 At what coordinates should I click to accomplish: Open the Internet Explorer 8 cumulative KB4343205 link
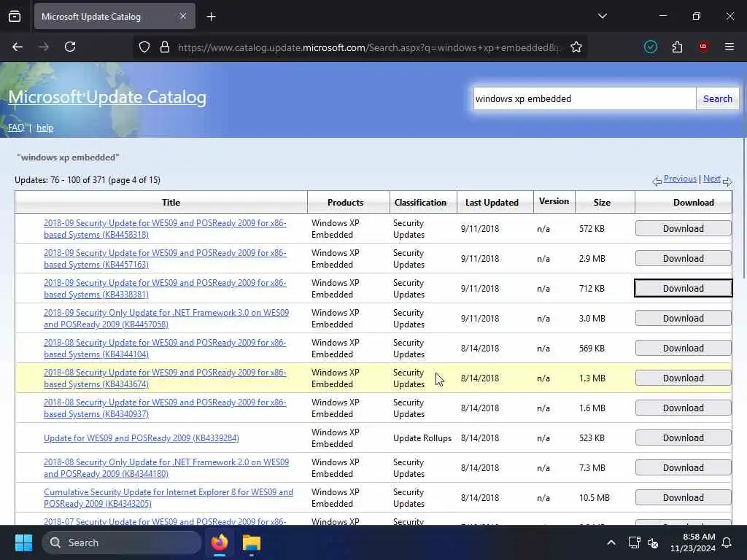click(x=169, y=497)
